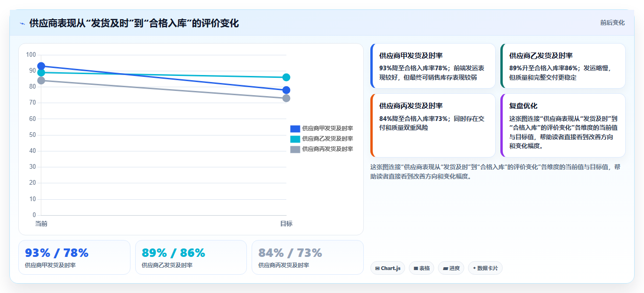
Task: Click the 表格 tag
Action: (422, 268)
